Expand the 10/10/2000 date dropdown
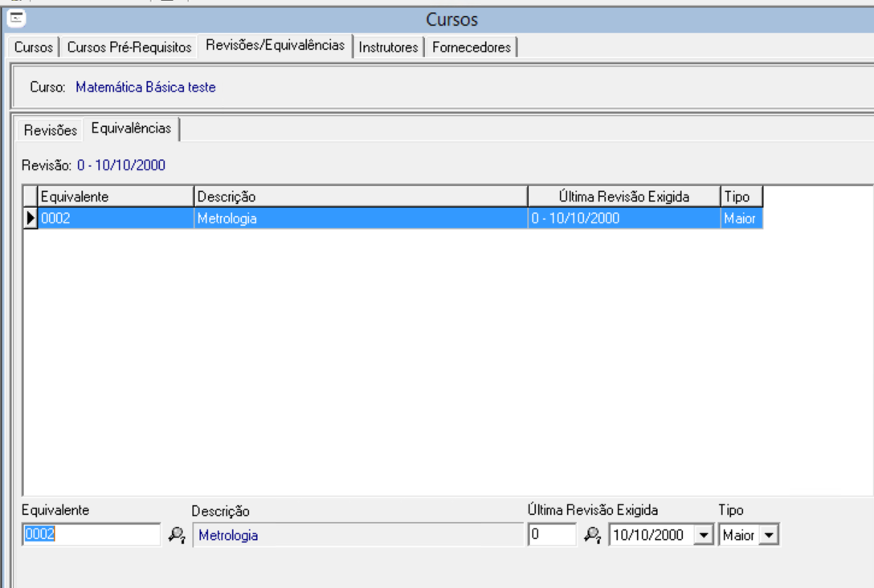 (704, 535)
